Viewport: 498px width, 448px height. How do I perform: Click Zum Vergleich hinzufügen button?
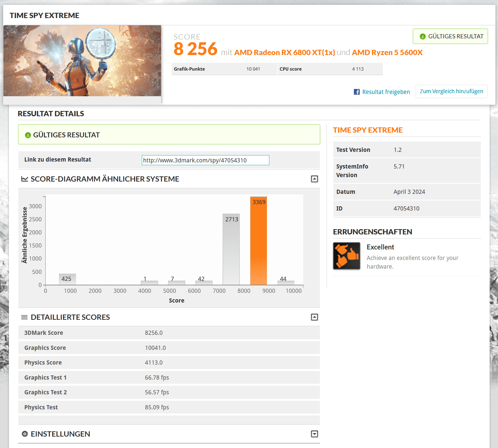(452, 91)
